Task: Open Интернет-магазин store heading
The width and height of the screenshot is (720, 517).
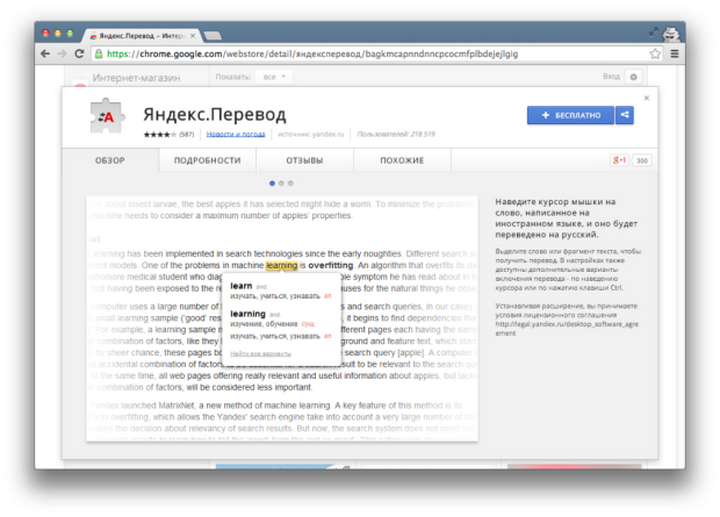Action: 136,78
